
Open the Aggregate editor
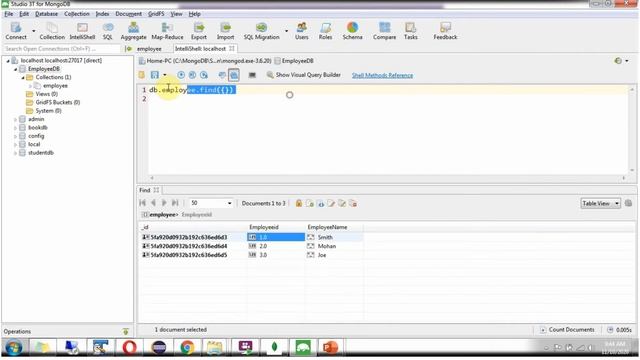[x=133, y=31]
